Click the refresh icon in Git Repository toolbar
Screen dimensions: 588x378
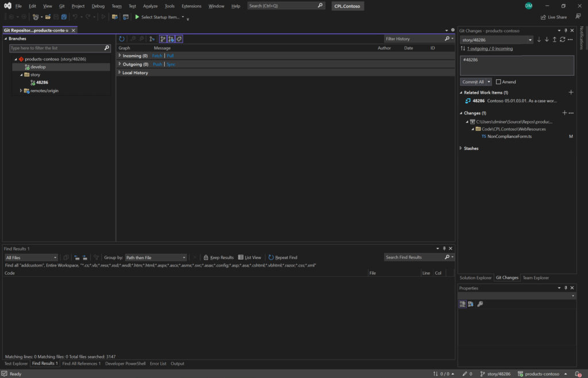pos(122,39)
